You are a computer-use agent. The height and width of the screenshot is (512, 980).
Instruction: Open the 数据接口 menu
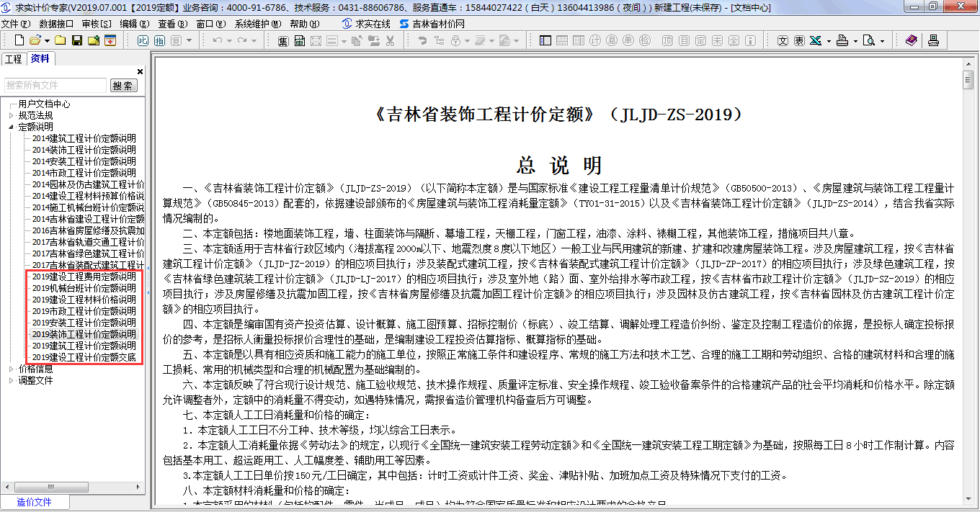pyautogui.click(x=56, y=24)
